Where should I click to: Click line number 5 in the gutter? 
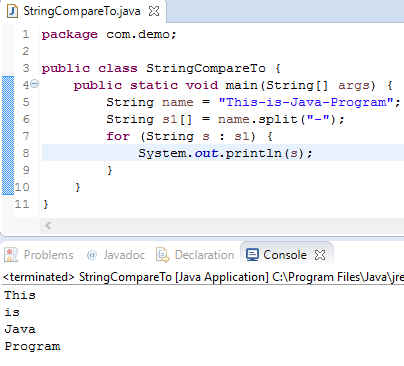26,102
